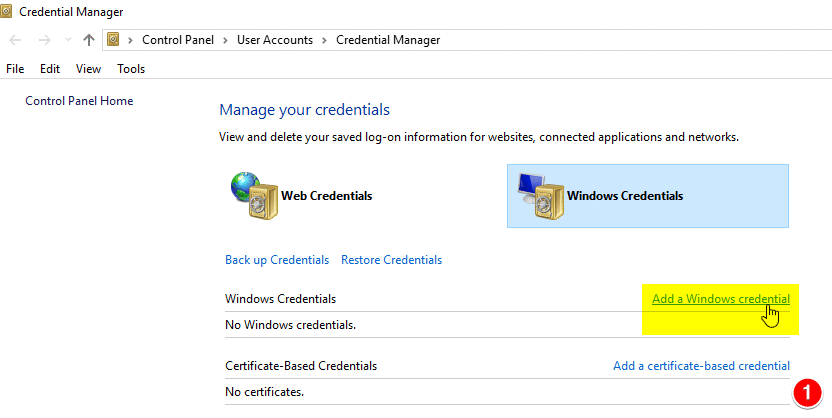Switch to Windows Credentials

pos(648,196)
